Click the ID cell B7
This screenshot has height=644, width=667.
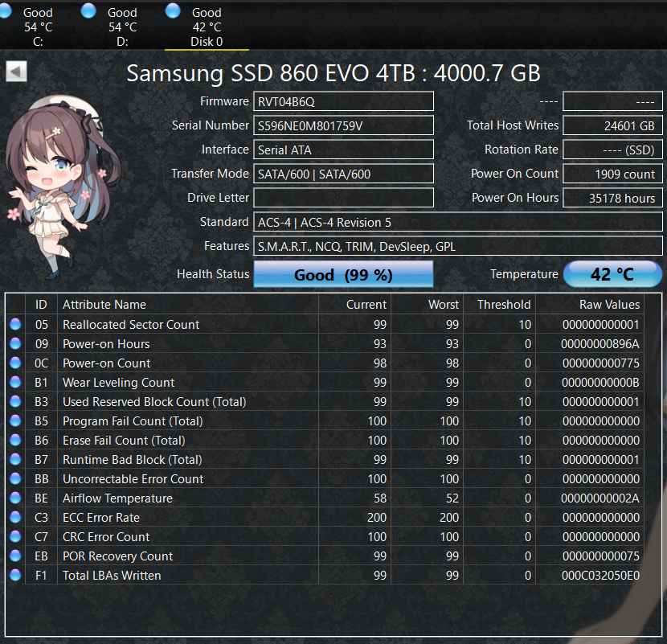[x=41, y=460]
